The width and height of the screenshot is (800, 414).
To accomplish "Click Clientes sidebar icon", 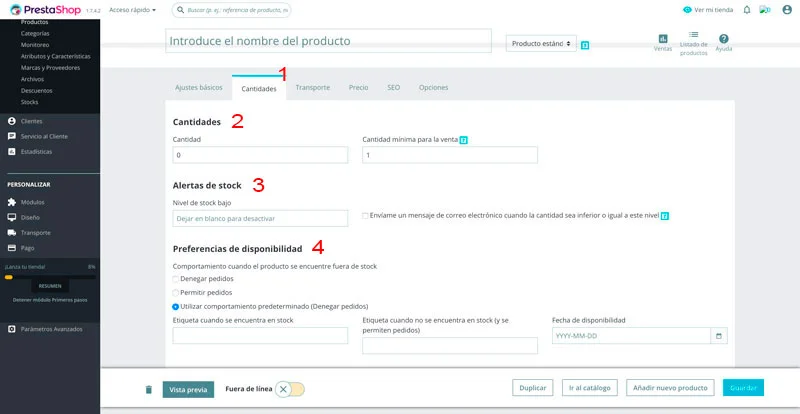I will click(12, 121).
